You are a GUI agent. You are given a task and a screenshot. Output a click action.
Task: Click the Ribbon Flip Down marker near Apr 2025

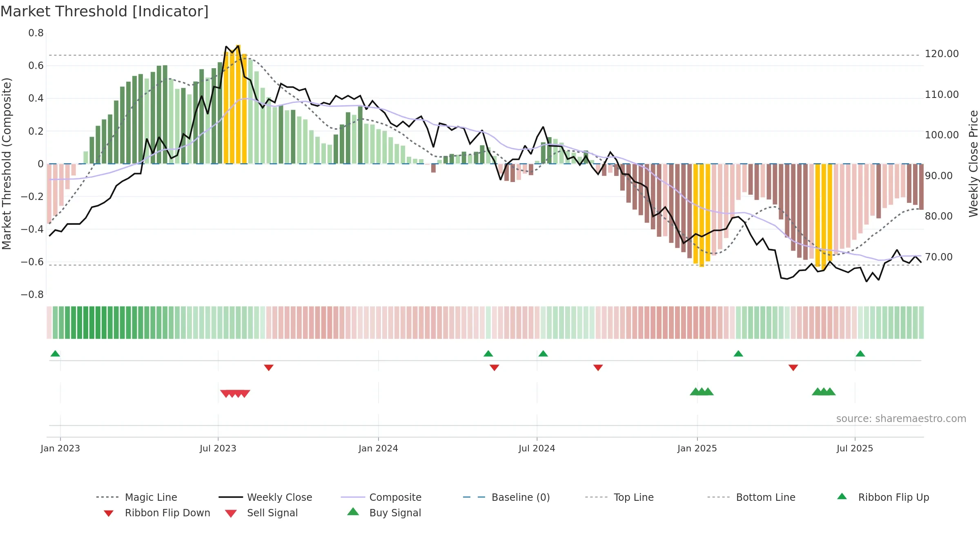pos(793,368)
